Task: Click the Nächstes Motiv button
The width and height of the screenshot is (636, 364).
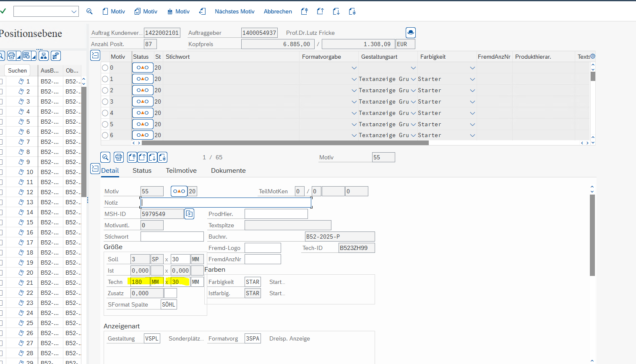Action: [235, 11]
